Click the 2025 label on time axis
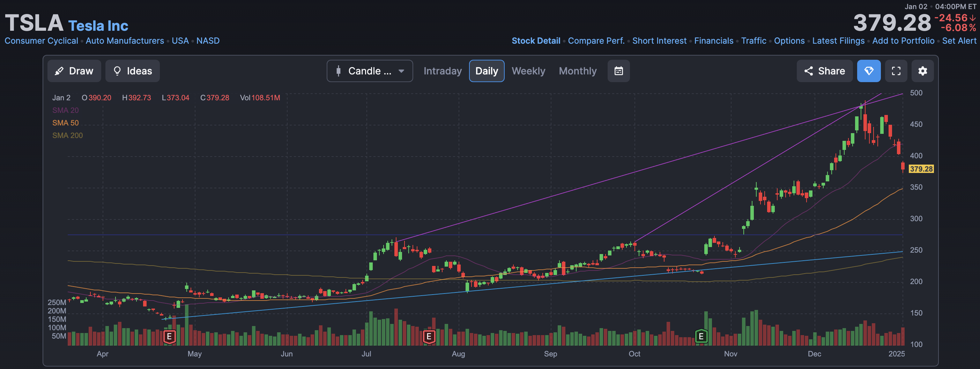980x369 pixels. click(x=896, y=354)
